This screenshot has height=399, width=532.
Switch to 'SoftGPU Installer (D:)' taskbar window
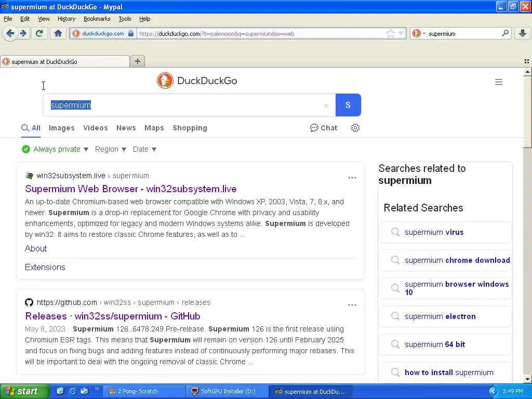tap(228, 391)
